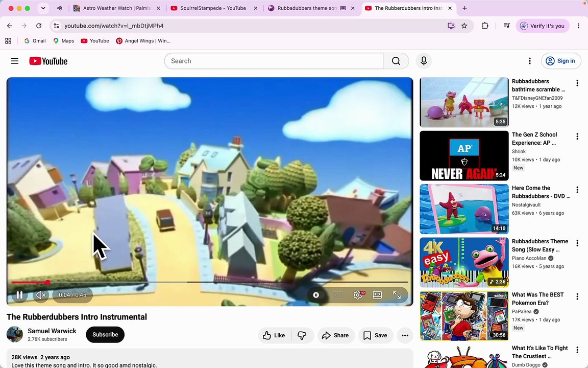Go to the YouTube home logo

[48, 61]
